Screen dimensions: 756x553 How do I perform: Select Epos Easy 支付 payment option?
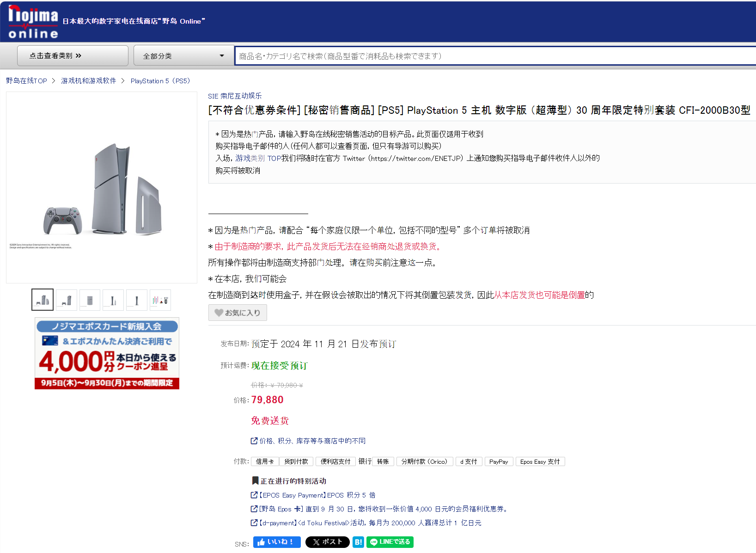[x=540, y=461]
